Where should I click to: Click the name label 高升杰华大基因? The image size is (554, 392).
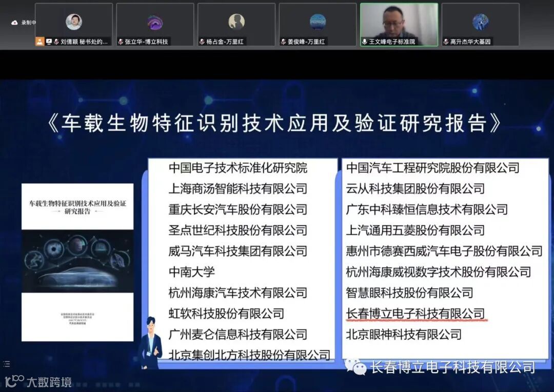(470, 42)
